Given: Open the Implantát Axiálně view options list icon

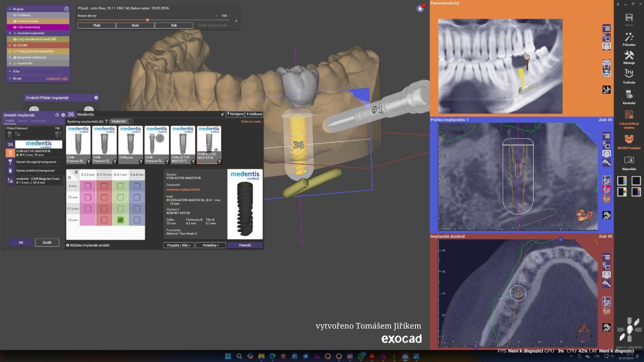Looking at the screenshot, I should tap(607, 257).
